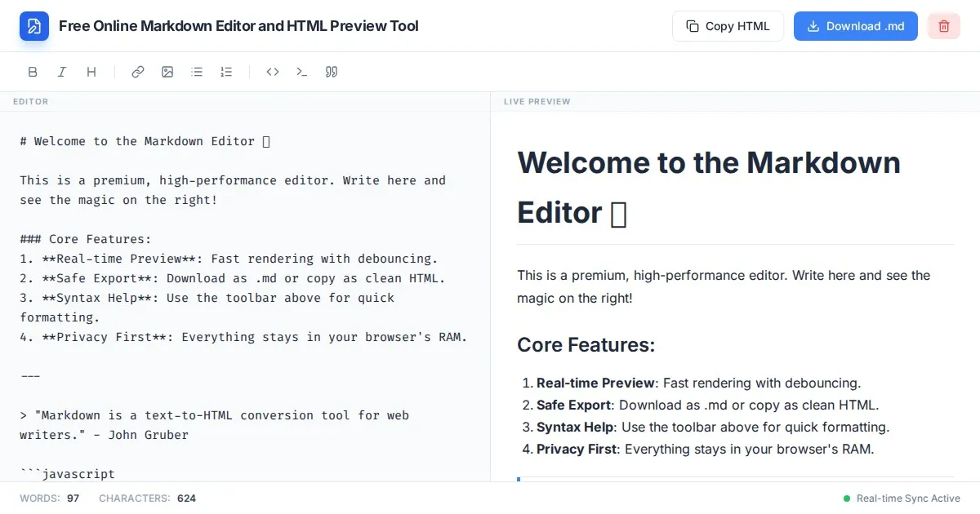Insert a hyperlink using the link icon
The height and width of the screenshot is (514, 980).
tap(138, 72)
